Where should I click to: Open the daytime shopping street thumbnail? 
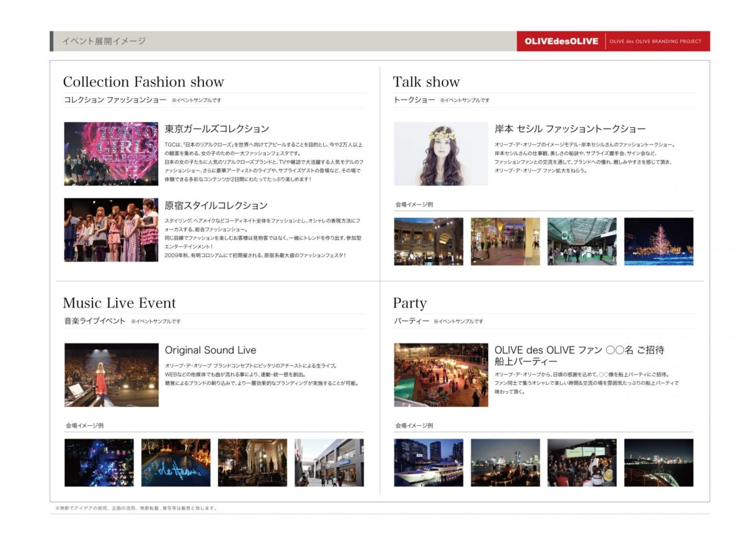(329, 463)
